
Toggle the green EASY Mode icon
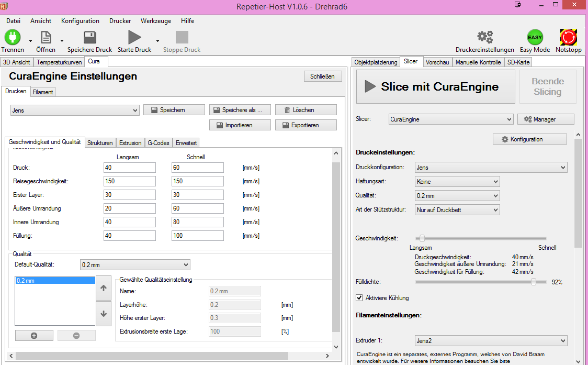(x=535, y=37)
